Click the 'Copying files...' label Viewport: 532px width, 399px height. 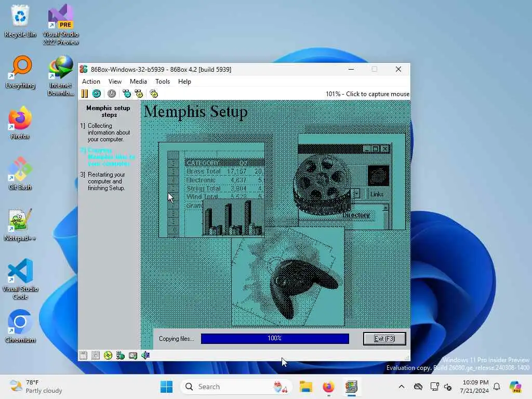177,339
